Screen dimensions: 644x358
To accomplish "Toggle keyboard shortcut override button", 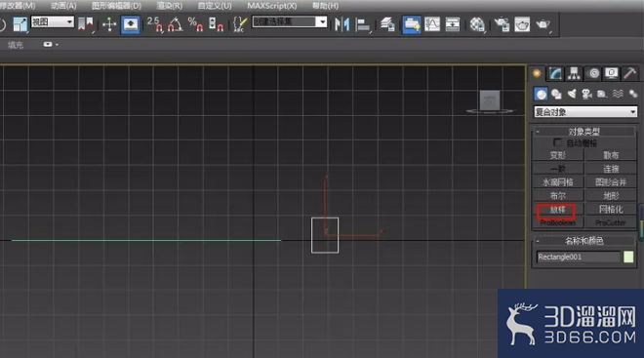I will 130,24.
